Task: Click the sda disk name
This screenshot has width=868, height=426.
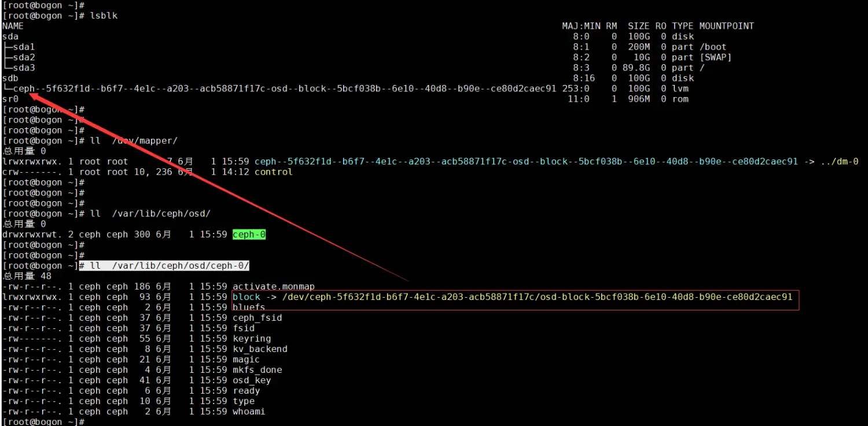Action: tap(10, 36)
